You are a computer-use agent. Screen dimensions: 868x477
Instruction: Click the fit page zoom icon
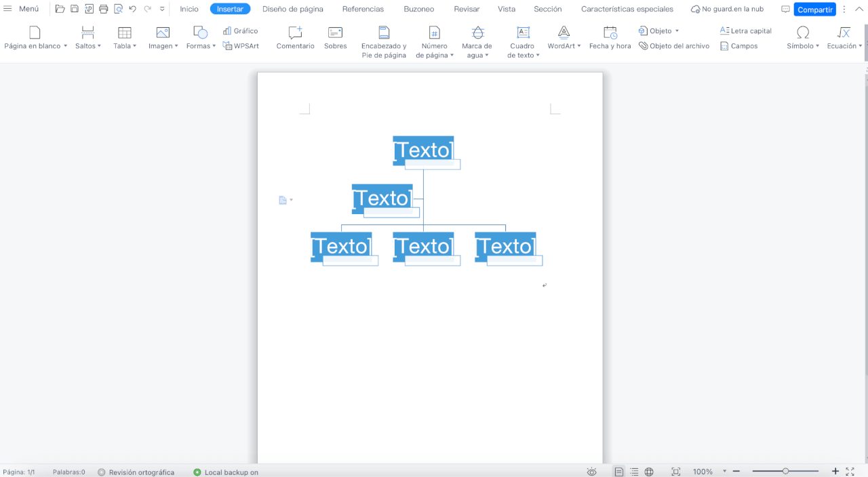click(676, 472)
